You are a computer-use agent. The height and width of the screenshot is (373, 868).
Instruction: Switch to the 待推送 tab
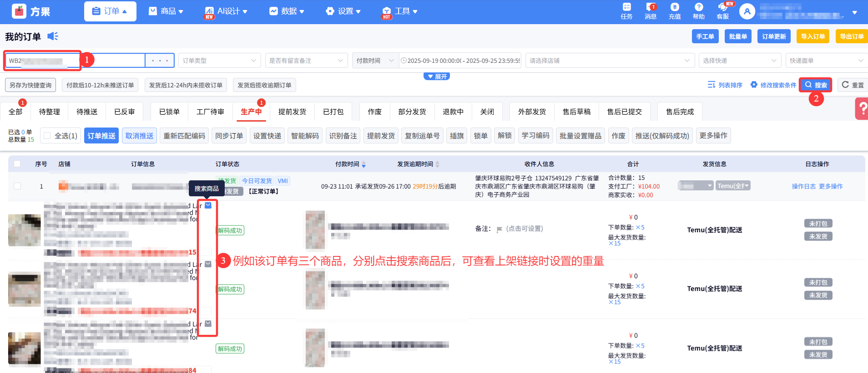[87, 112]
